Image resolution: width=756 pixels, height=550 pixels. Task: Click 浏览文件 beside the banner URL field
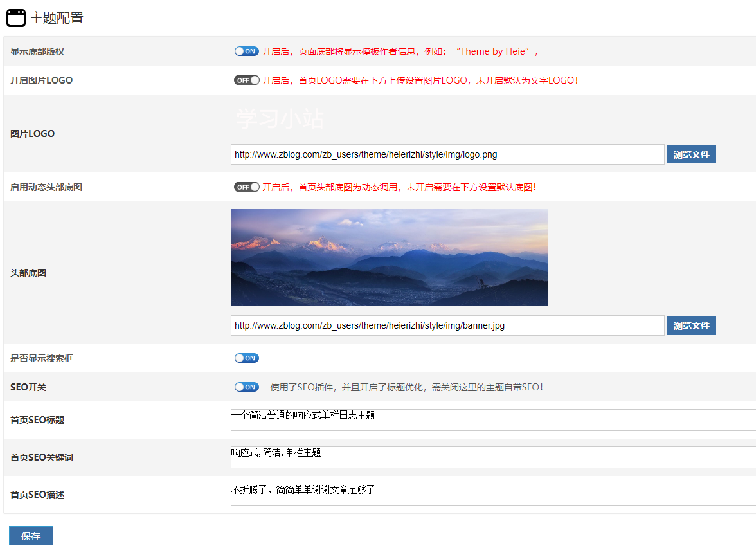(x=691, y=325)
